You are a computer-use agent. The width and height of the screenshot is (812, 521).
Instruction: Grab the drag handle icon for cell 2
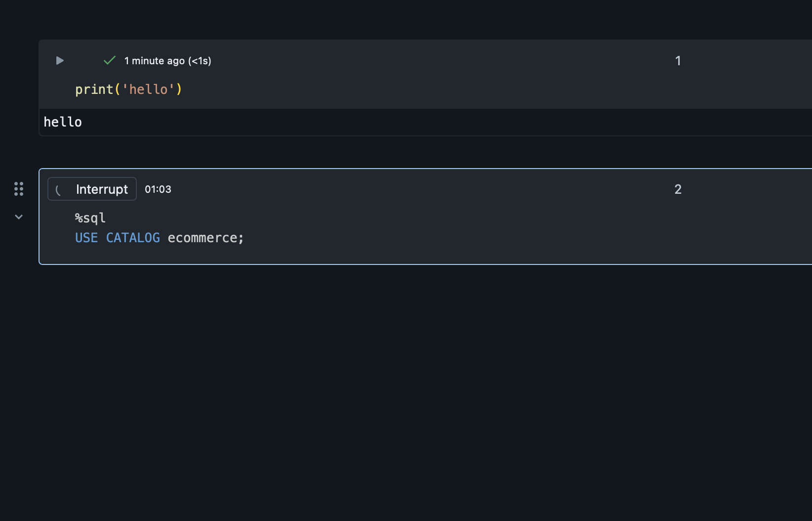pyautogui.click(x=19, y=189)
